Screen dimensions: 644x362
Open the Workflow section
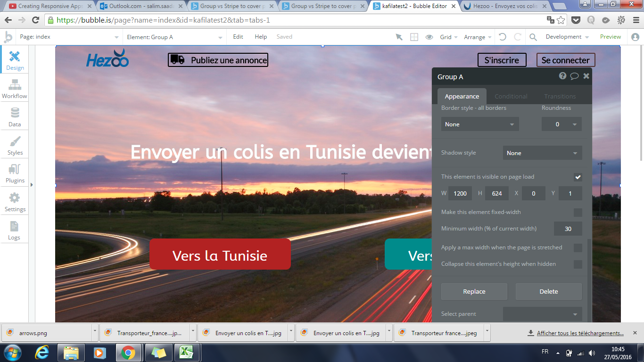click(x=15, y=89)
